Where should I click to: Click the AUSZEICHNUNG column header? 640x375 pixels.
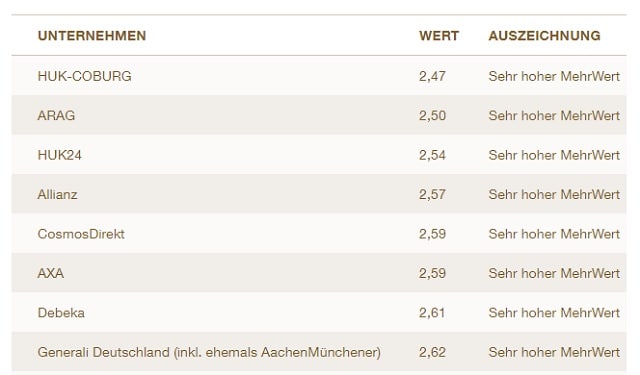544,36
